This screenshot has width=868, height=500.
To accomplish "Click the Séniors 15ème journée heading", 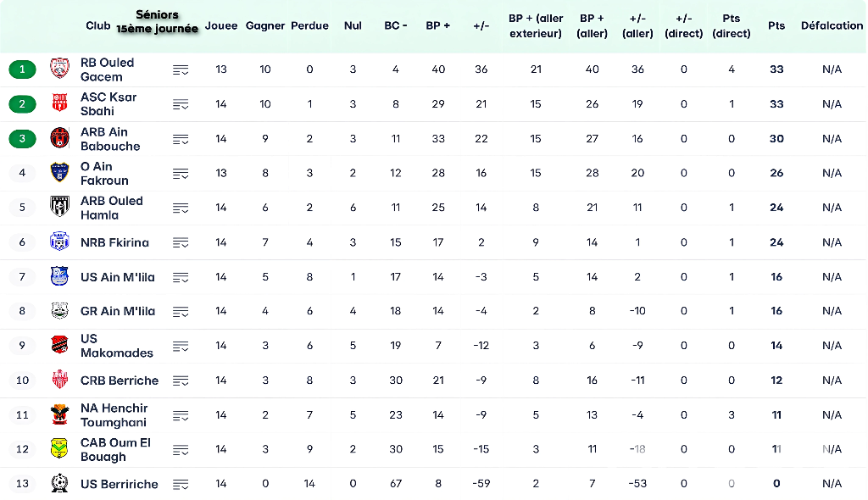I will coord(157,21).
